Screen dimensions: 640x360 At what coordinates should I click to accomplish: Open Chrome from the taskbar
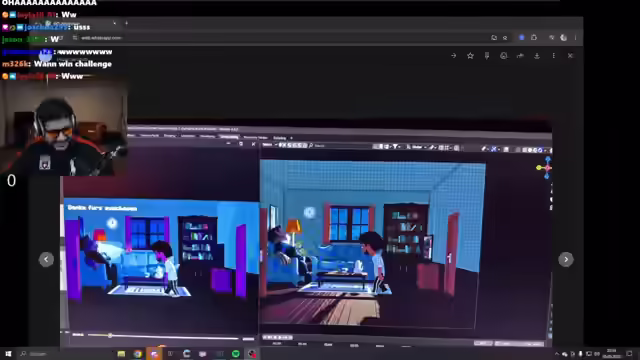[x=138, y=354]
